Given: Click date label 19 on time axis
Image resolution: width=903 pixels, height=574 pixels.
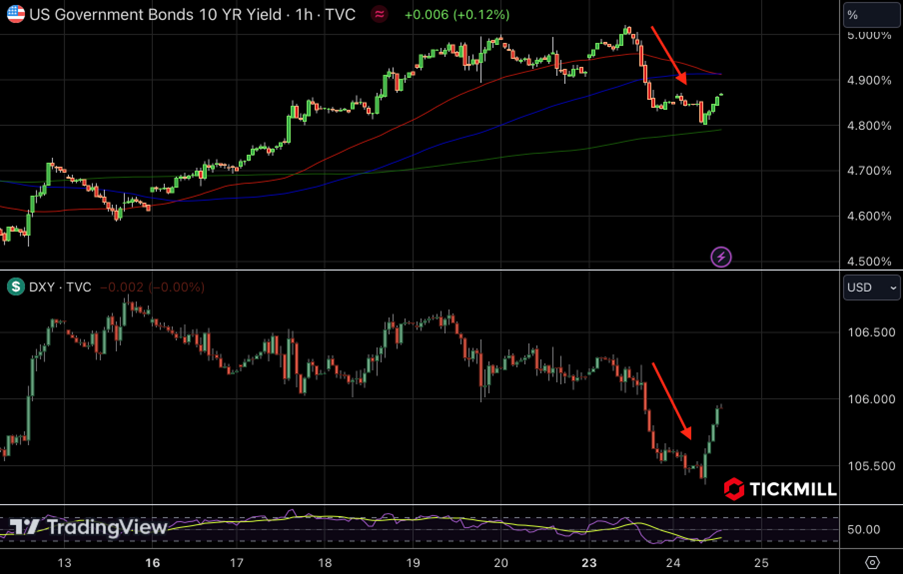Looking at the screenshot, I should [412, 562].
